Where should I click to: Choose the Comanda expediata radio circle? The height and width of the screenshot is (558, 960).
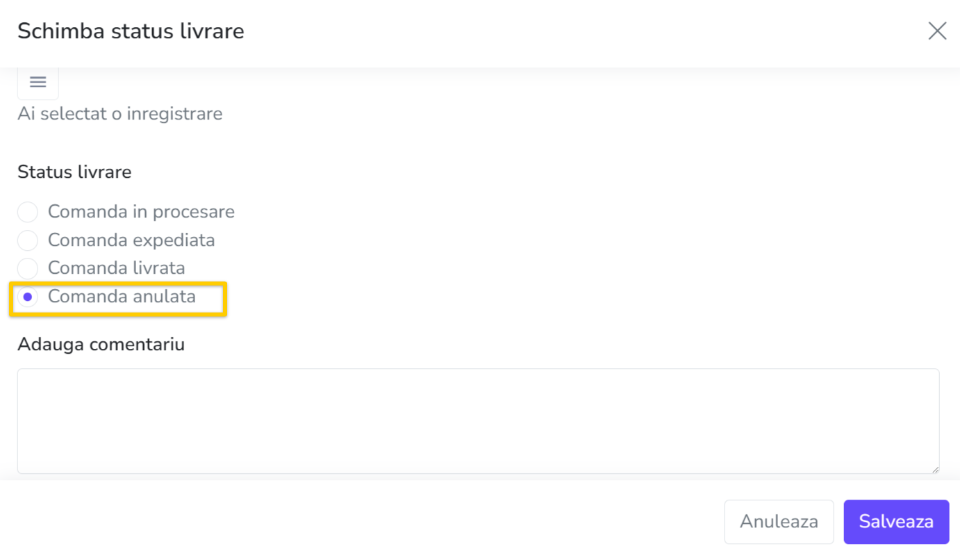(x=28, y=240)
